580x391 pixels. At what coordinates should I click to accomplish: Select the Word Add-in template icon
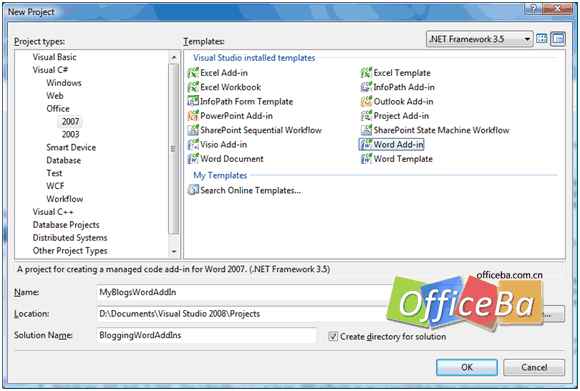click(x=366, y=145)
